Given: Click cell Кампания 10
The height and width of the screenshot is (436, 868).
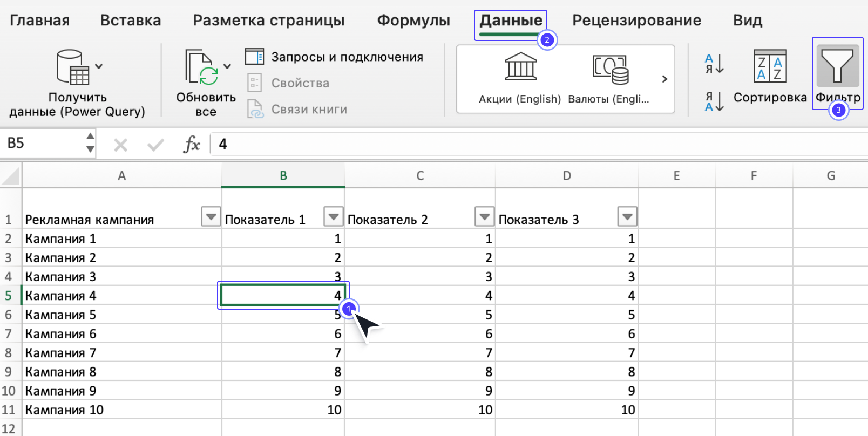Looking at the screenshot, I should (x=122, y=410).
